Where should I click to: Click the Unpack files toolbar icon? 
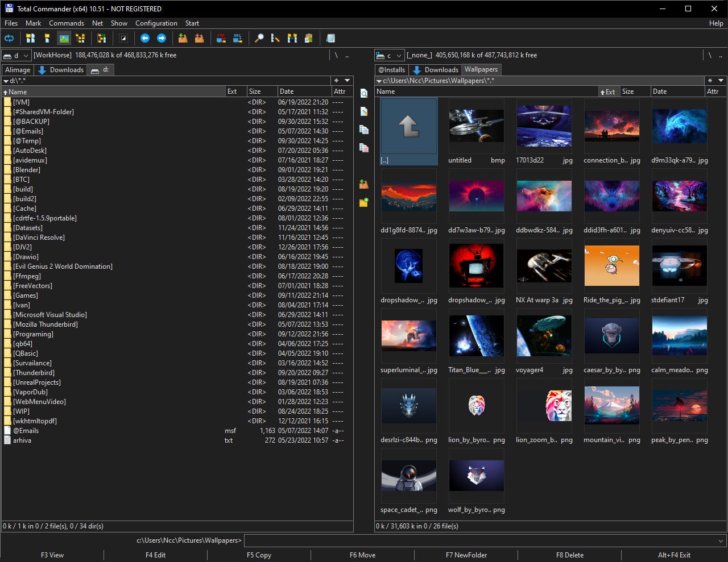(200, 38)
